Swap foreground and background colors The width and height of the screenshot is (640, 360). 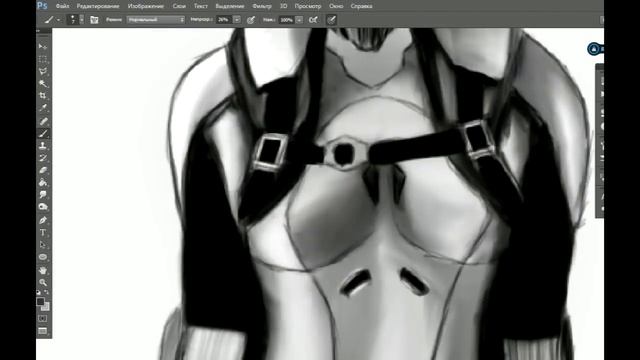click(47, 292)
